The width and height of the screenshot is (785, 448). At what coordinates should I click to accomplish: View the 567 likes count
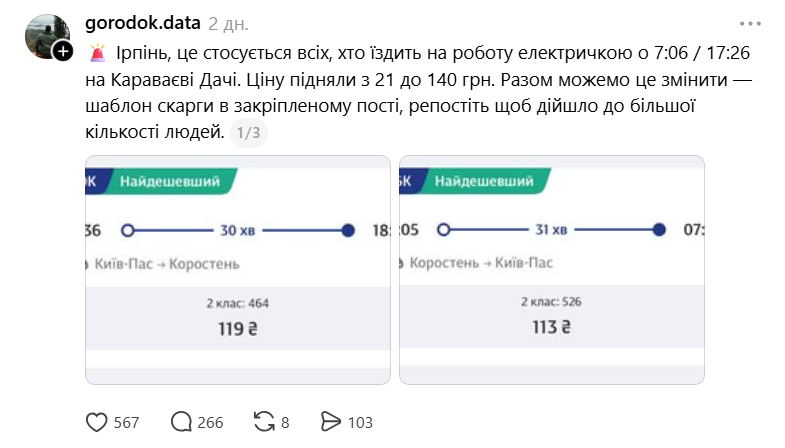tap(126, 422)
